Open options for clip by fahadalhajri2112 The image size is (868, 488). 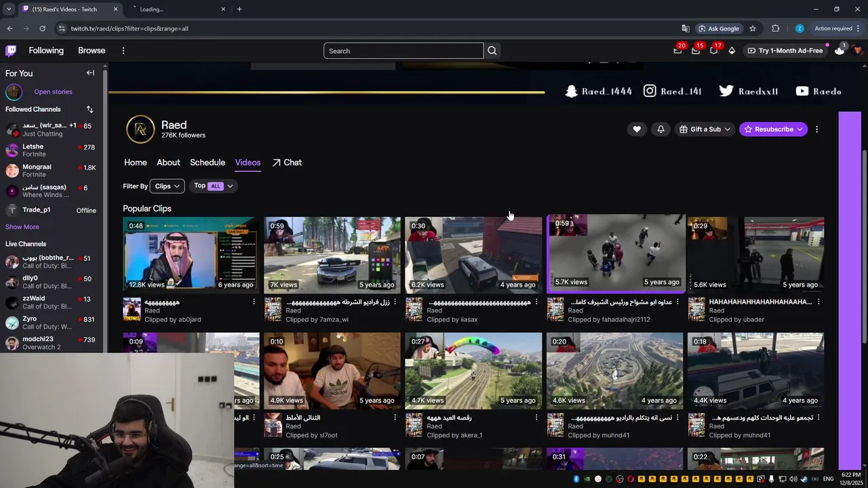pos(677,302)
